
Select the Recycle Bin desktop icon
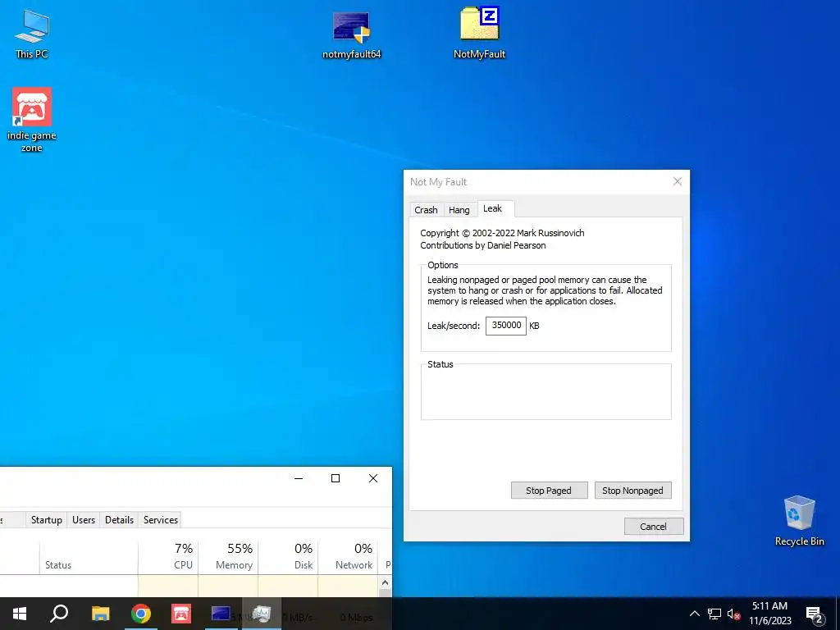coord(799,521)
